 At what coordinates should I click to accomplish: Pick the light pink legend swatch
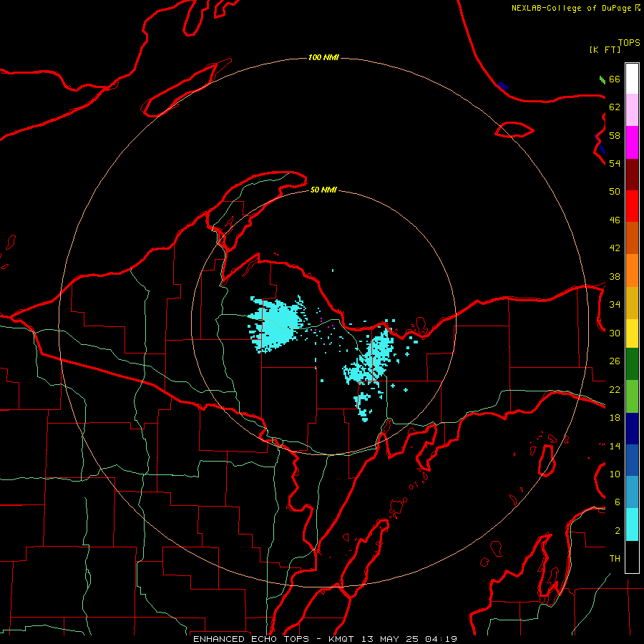(x=632, y=109)
